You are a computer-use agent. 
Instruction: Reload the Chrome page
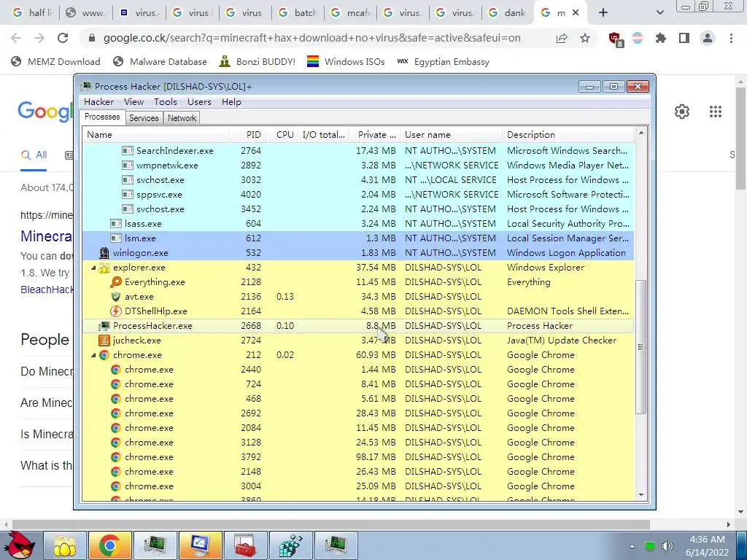pyautogui.click(x=63, y=38)
